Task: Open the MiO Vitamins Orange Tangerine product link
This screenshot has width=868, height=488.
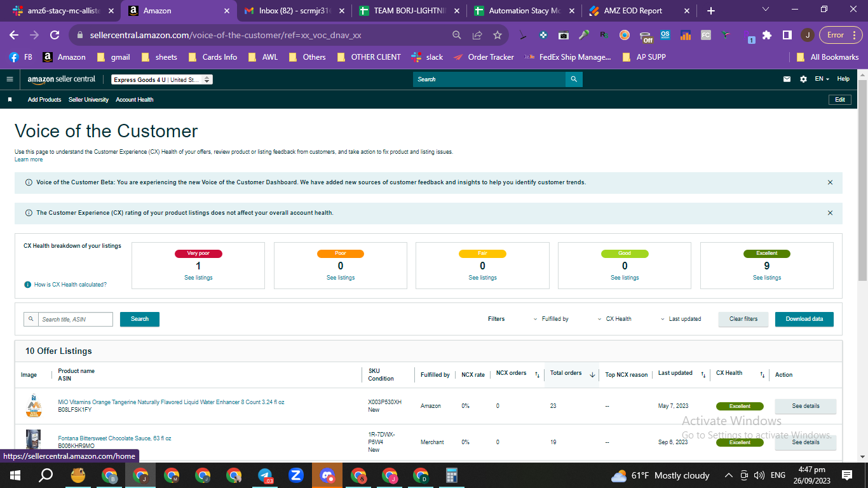Action: click(171, 402)
